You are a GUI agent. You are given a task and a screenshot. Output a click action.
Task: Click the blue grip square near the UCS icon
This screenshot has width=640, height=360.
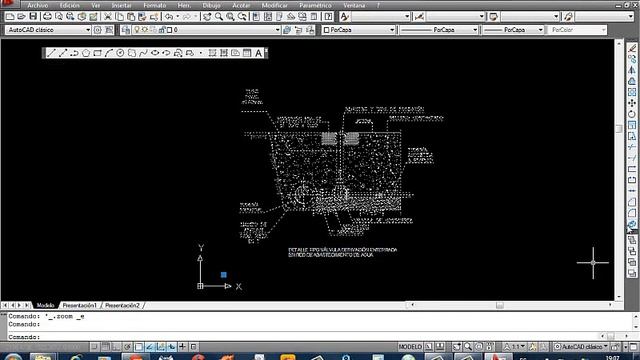224,275
